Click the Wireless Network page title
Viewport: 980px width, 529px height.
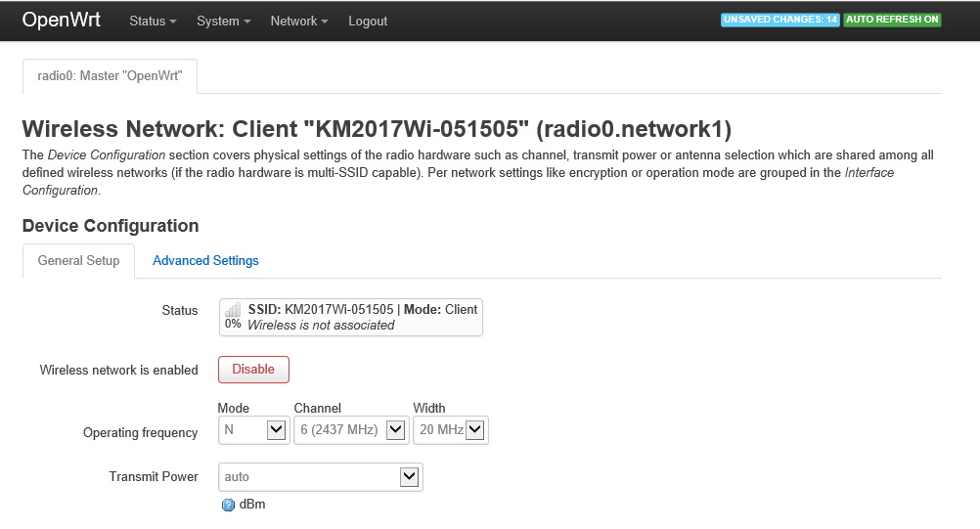pos(377,129)
